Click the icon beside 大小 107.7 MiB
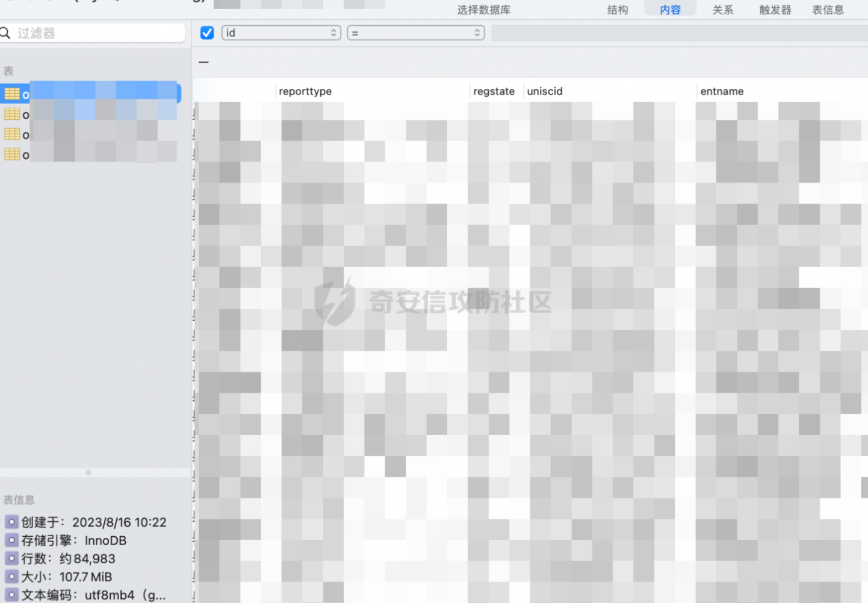This screenshot has height=603, width=868. pyautogui.click(x=11, y=576)
